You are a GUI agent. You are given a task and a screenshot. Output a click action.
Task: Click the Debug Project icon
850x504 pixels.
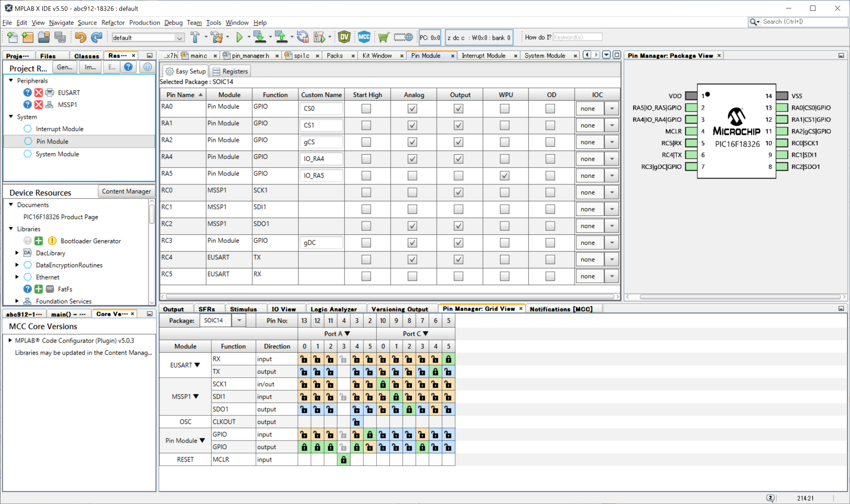pos(319,37)
